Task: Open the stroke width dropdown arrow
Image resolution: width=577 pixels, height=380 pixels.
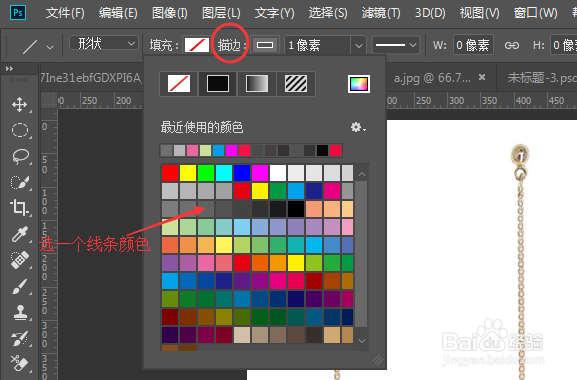Action: [358, 46]
